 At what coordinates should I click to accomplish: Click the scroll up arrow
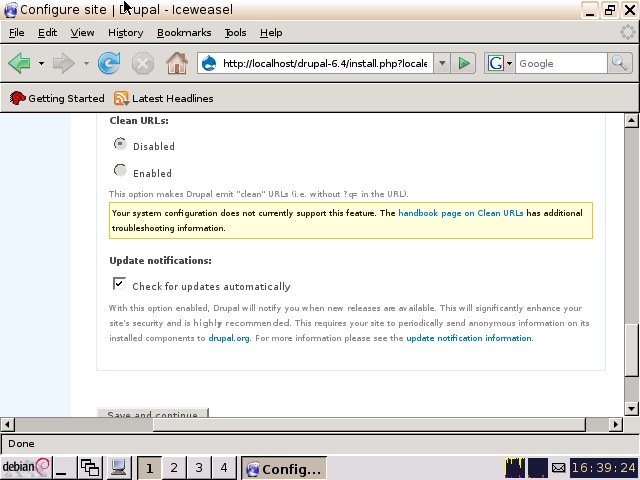[631, 120]
